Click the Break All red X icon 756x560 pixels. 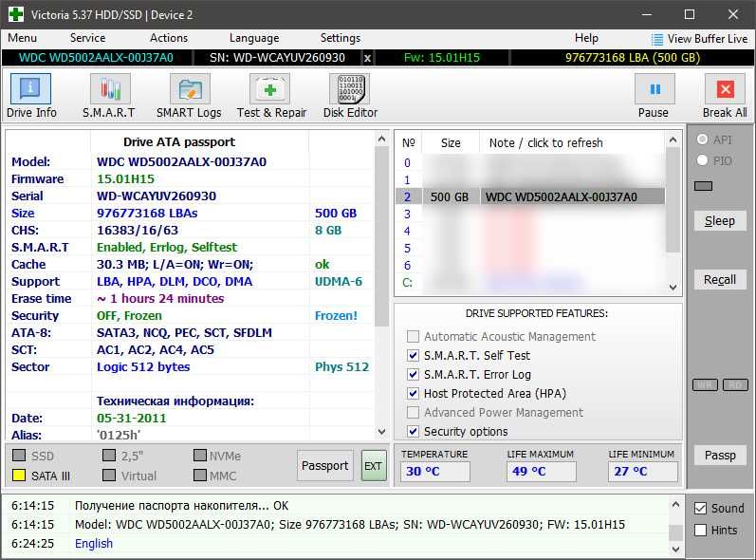pos(725,89)
